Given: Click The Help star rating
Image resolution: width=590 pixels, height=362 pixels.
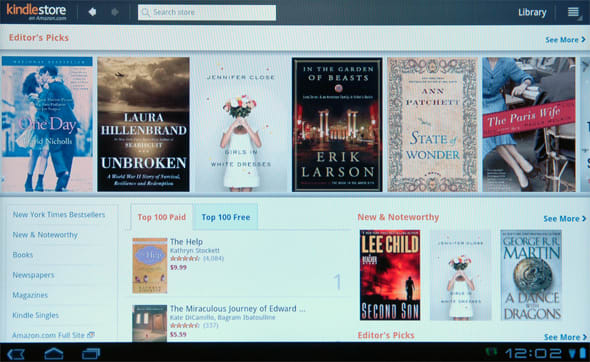Looking at the screenshot, I should click(184, 259).
